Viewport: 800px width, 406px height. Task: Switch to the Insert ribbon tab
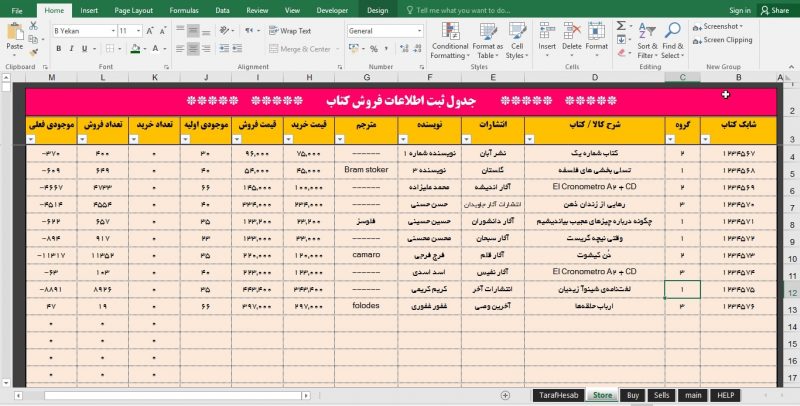point(89,10)
